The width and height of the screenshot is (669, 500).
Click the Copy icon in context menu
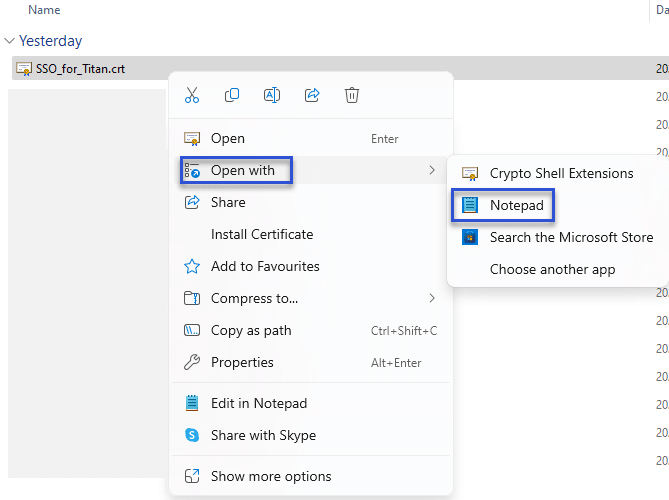[232, 95]
